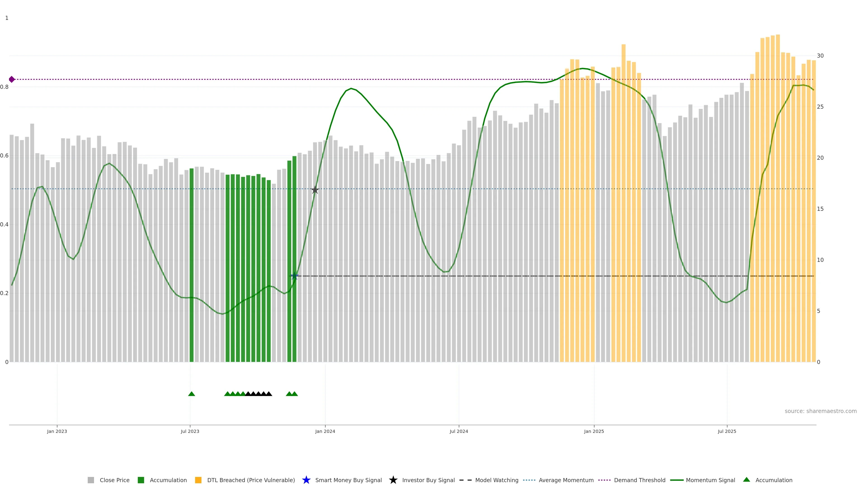868x488 pixels.
Task: Click the green triangle Accumulation legend icon
Action: 746,480
